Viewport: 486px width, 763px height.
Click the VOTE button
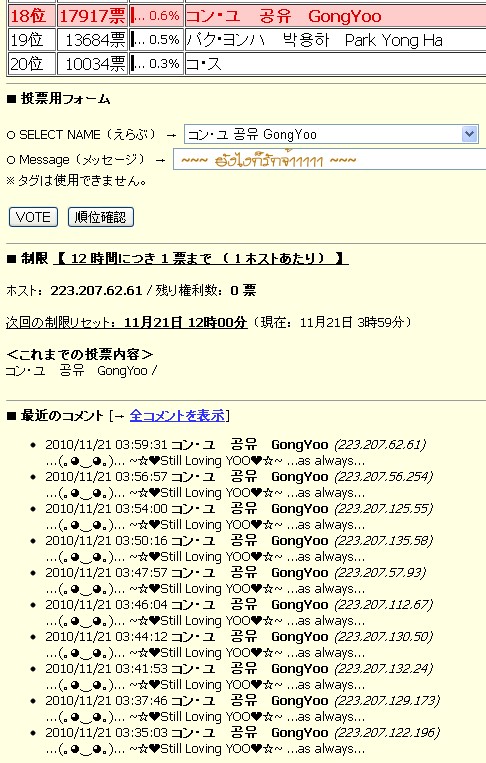click(x=33, y=217)
